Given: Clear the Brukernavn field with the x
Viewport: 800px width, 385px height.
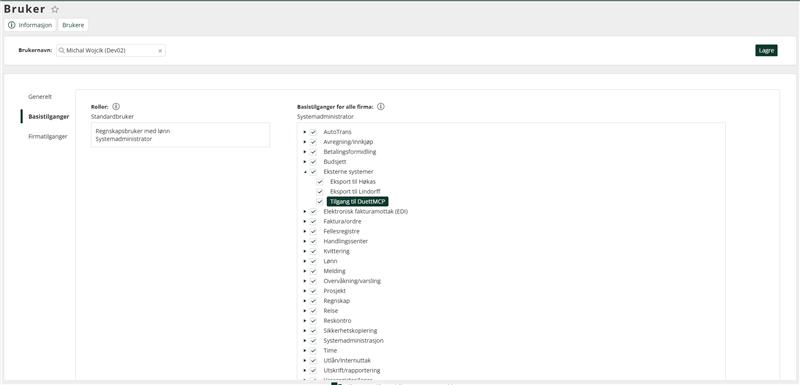Looking at the screenshot, I should pyautogui.click(x=160, y=51).
